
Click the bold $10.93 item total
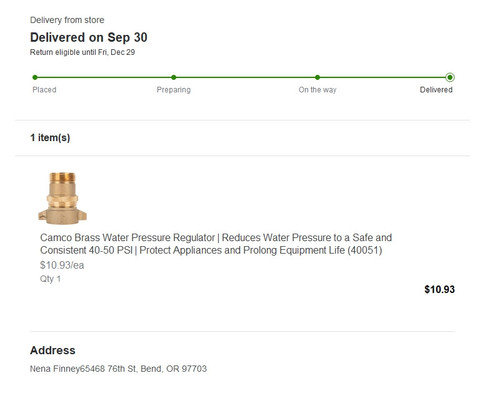(x=439, y=289)
